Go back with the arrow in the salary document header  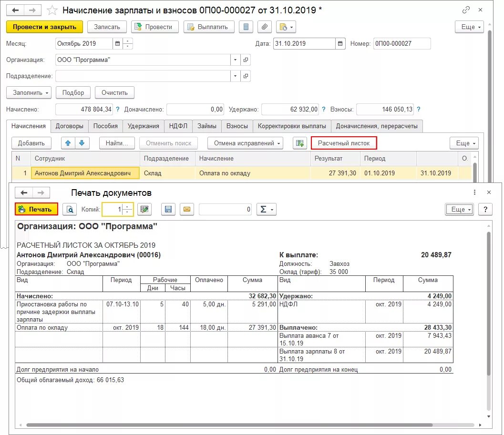coord(15,10)
